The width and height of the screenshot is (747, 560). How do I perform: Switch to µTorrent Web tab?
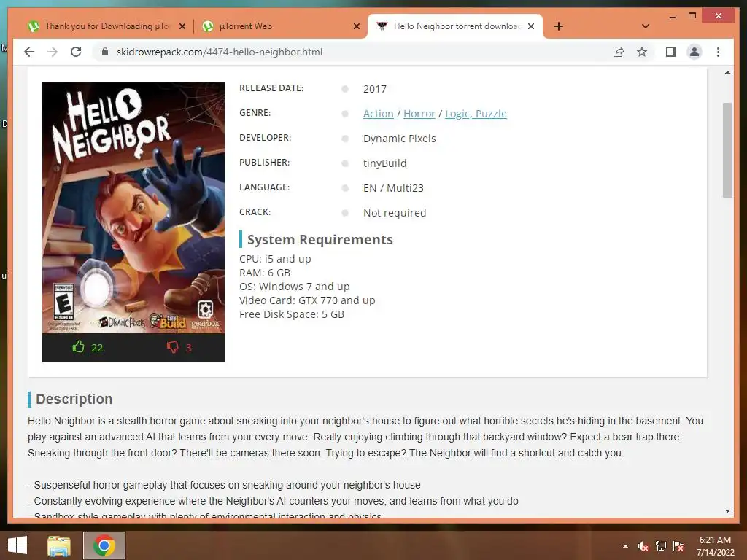(281, 26)
